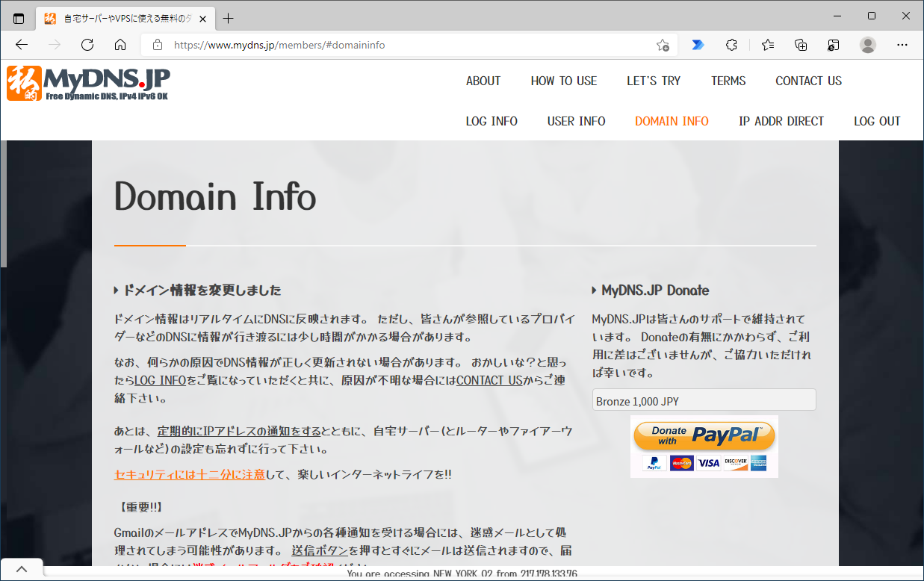The height and width of the screenshot is (581, 924).
Task: Open the Collections panel
Action: click(800, 45)
